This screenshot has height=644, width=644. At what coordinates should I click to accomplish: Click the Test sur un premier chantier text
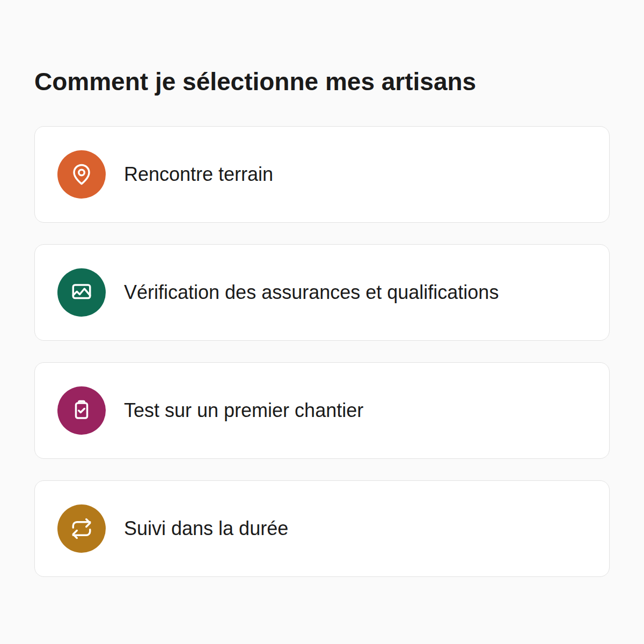pyautogui.click(x=244, y=411)
